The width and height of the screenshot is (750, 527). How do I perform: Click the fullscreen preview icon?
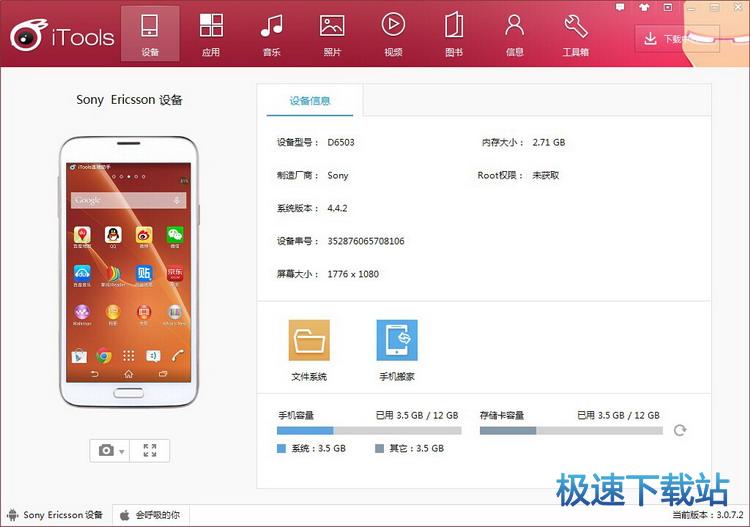[150, 450]
